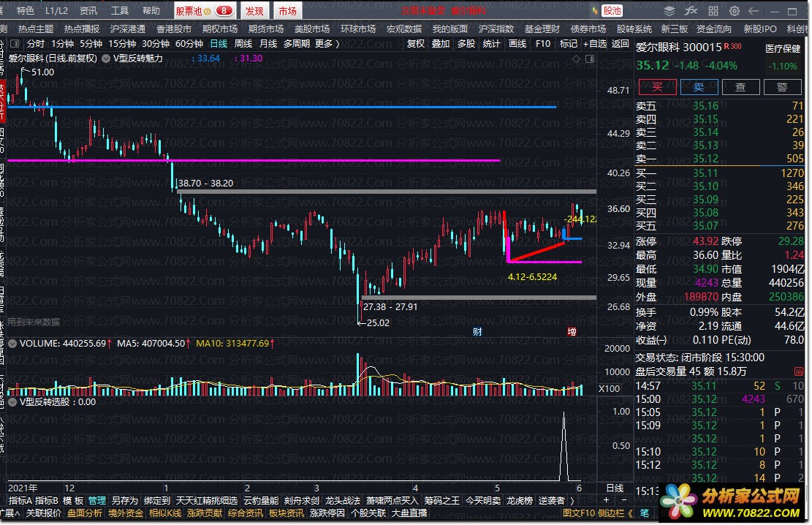
Task: Click the 股票池 button with badge 8
Action: click(205, 10)
